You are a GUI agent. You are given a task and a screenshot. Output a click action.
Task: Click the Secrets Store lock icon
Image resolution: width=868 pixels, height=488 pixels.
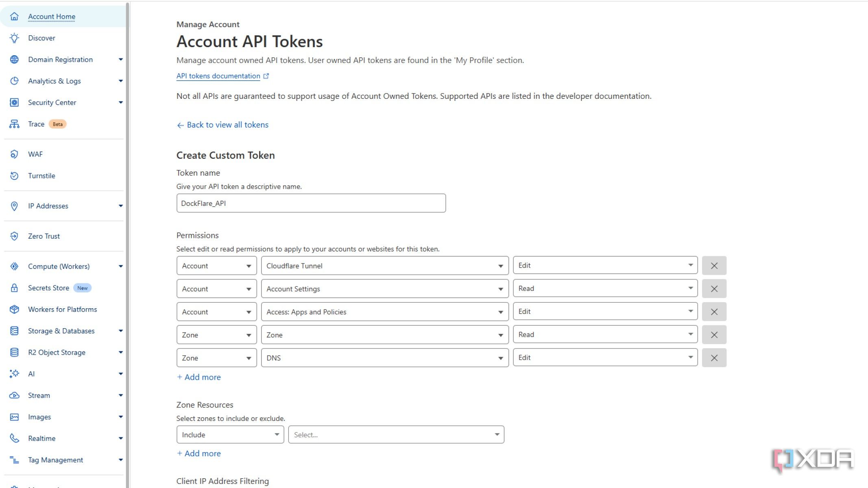click(14, 288)
